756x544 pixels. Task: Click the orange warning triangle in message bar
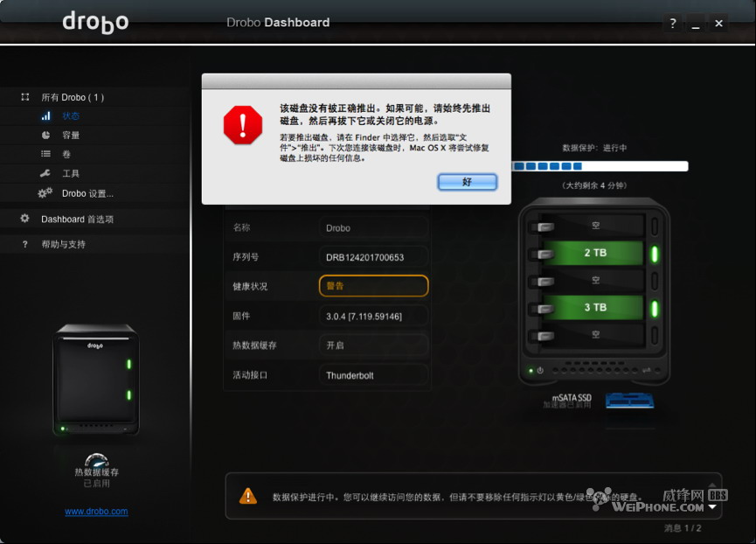click(248, 496)
